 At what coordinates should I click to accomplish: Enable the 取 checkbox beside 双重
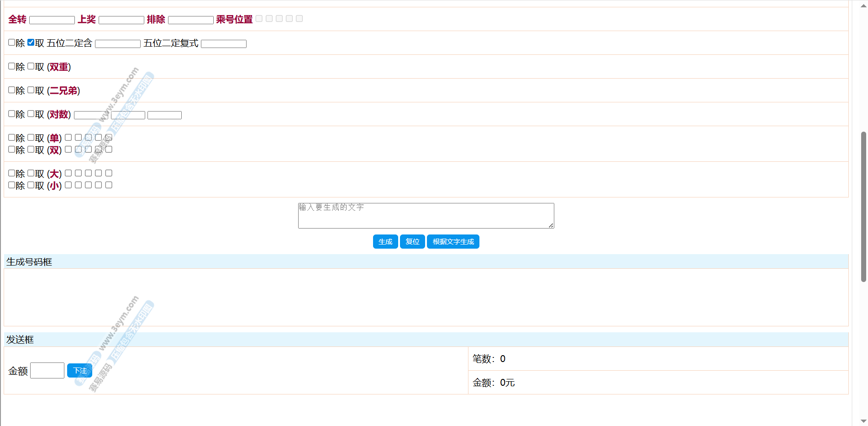click(31, 66)
